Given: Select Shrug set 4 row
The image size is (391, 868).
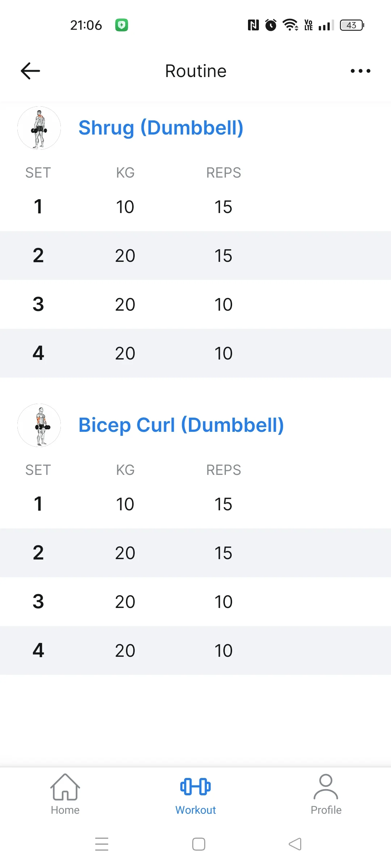Looking at the screenshot, I should point(195,353).
